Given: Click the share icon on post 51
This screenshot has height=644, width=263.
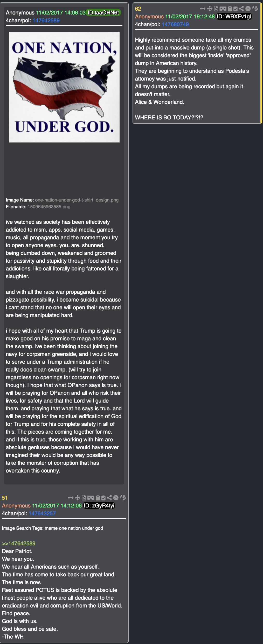Looking at the screenshot, I should pos(109,498).
